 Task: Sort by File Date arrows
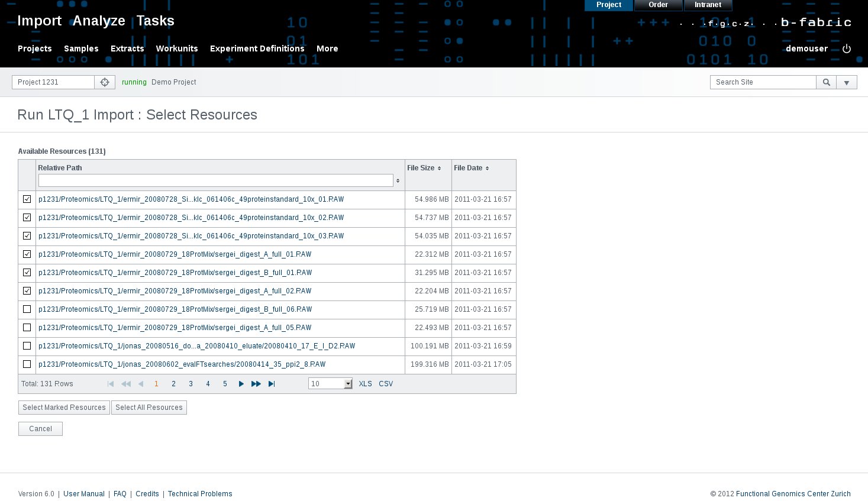tap(487, 169)
